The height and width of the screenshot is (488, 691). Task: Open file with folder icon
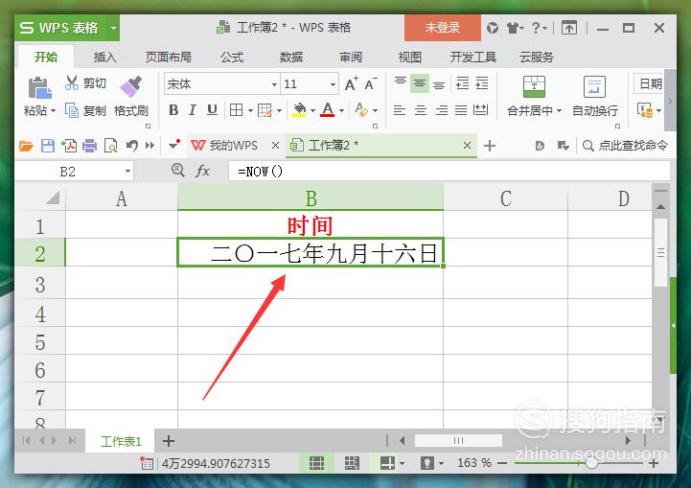click(26, 145)
